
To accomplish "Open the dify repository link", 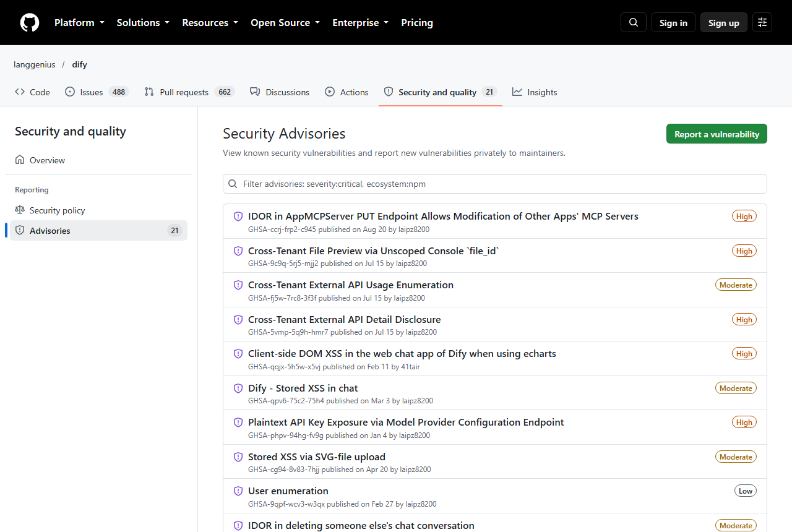I will click(x=80, y=64).
